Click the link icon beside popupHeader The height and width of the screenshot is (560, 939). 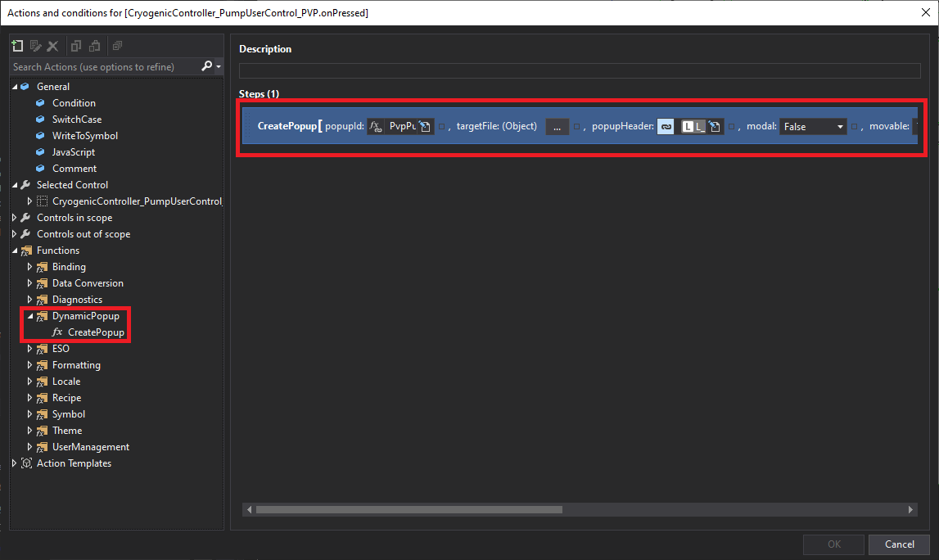click(x=666, y=127)
